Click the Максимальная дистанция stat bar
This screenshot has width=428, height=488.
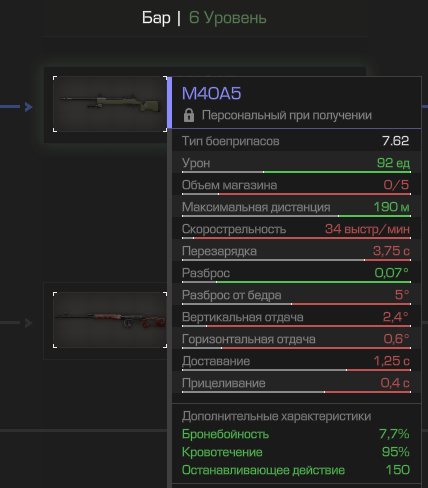click(x=296, y=216)
